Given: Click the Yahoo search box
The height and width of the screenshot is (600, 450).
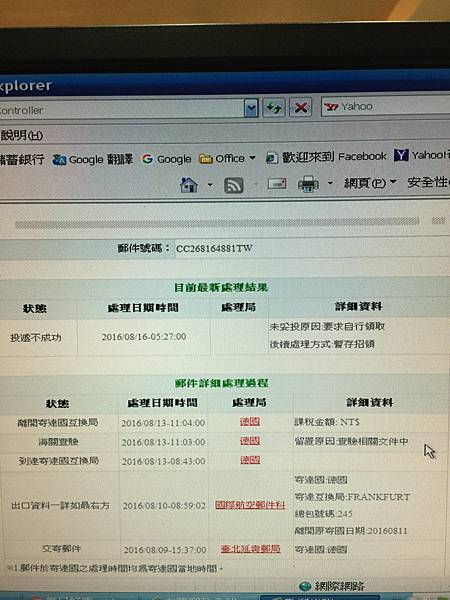Looking at the screenshot, I should tap(386, 106).
